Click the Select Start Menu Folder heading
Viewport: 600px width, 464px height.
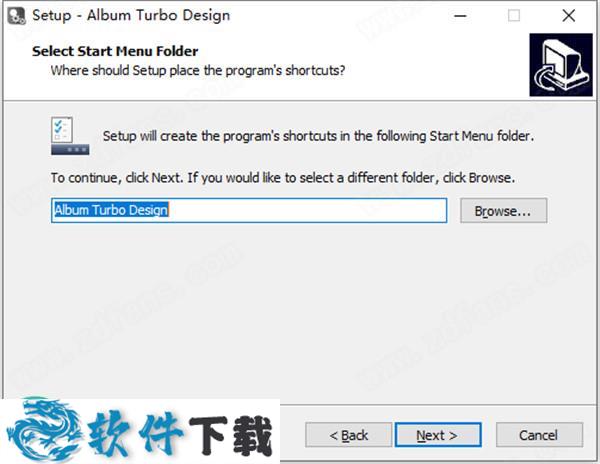pyautogui.click(x=115, y=51)
